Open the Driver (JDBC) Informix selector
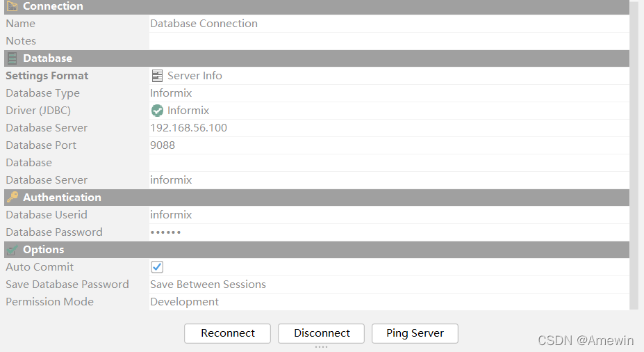This screenshot has width=644, height=352. click(x=389, y=110)
